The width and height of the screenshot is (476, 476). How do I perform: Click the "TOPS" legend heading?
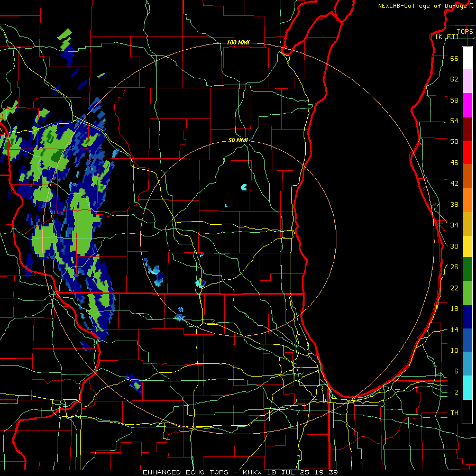[x=465, y=31]
